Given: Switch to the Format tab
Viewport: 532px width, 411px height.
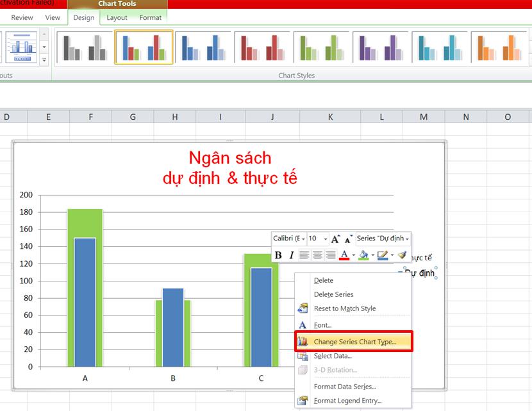Looking at the screenshot, I should tap(150, 17).
